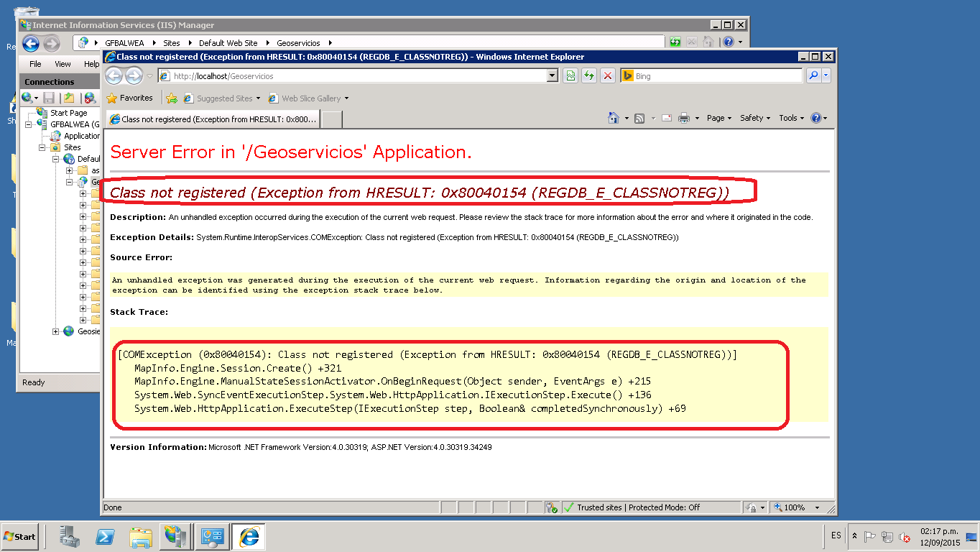
Task: Click Save icon in IIS Connections toolbar
Action: pyautogui.click(x=49, y=98)
